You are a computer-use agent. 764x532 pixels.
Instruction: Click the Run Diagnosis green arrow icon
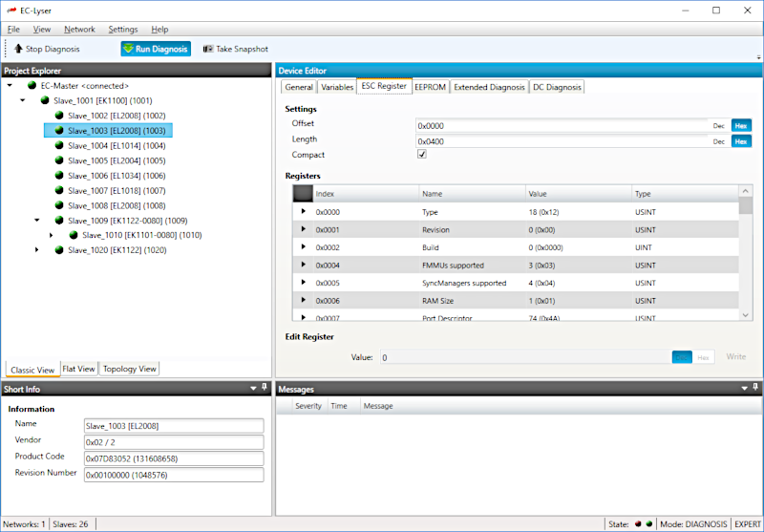128,49
